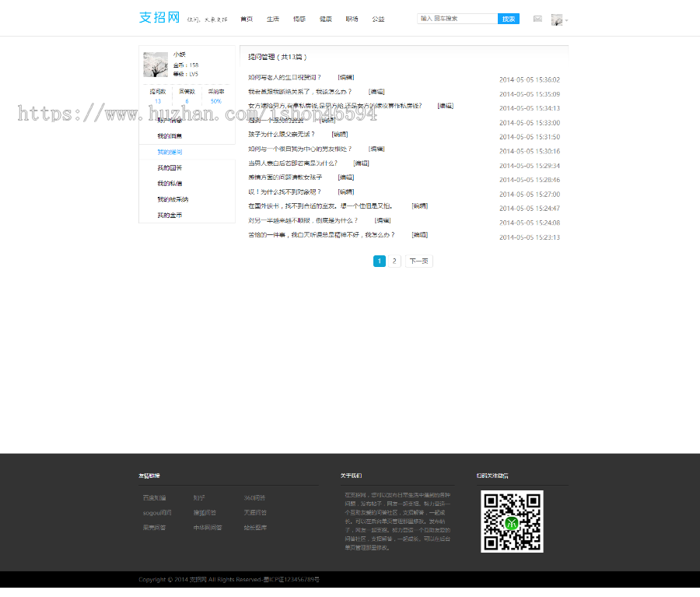The width and height of the screenshot is (700, 597).
Task: Click the 提问管理（共13篇）heading
Action: (277, 57)
